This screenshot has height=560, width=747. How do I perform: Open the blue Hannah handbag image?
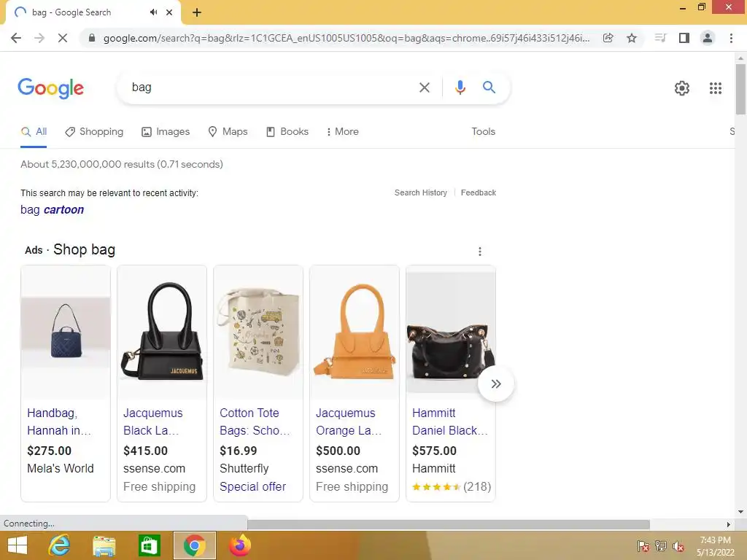point(66,332)
